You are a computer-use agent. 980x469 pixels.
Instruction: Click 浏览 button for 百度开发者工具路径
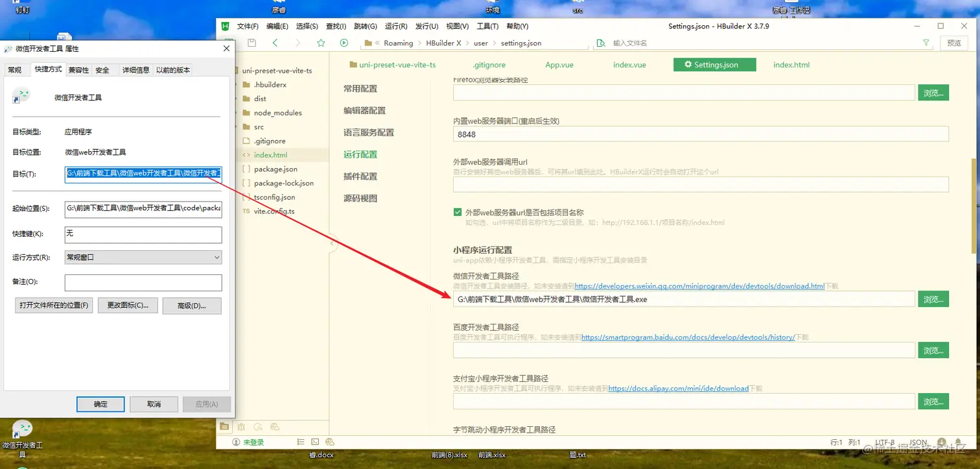pyautogui.click(x=933, y=350)
